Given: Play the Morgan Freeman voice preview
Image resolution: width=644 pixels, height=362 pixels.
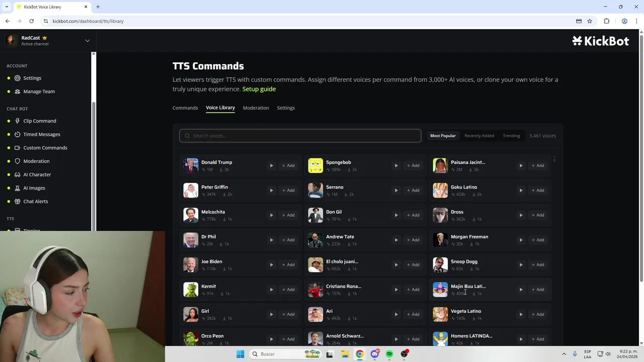Looking at the screenshot, I should 521,240.
